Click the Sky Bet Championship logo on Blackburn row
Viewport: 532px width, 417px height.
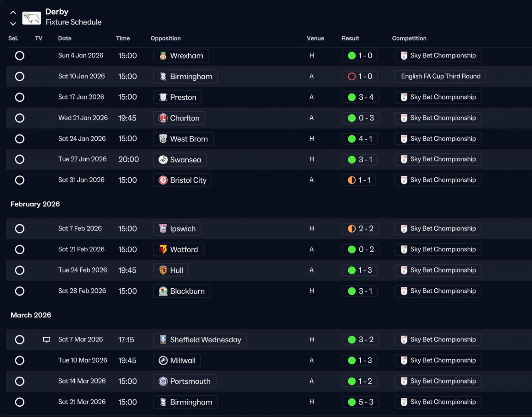click(404, 291)
